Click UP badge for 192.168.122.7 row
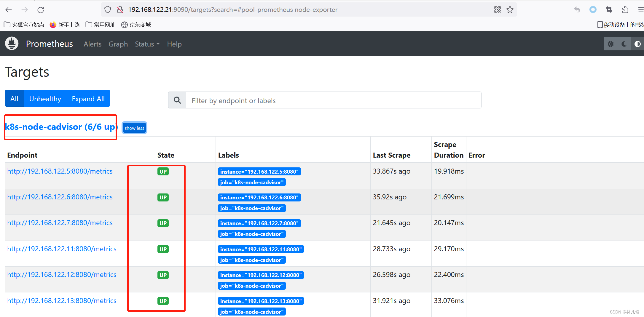 (x=163, y=223)
